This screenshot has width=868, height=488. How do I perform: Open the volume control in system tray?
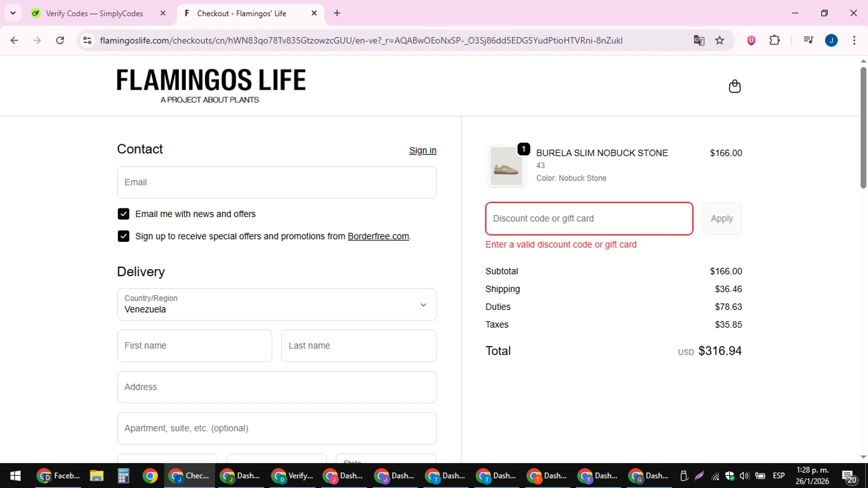[x=744, y=476]
